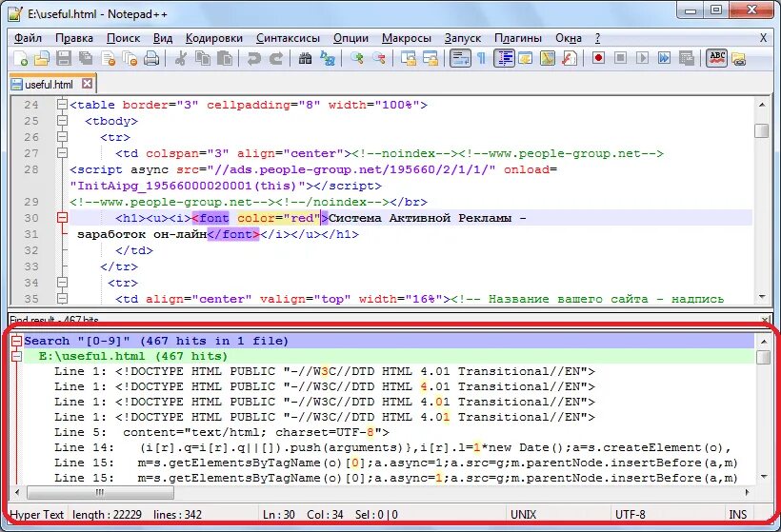Click the Copy toolbar icon
The height and width of the screenshot is (532, 781).
tap(203, 59)
